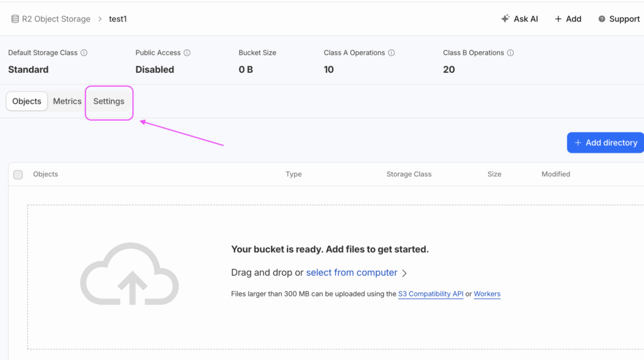The width and height of the screenshot is (644, 360).
Task: Show info icon for Class B Operations
Action: (x=510, y=53)
